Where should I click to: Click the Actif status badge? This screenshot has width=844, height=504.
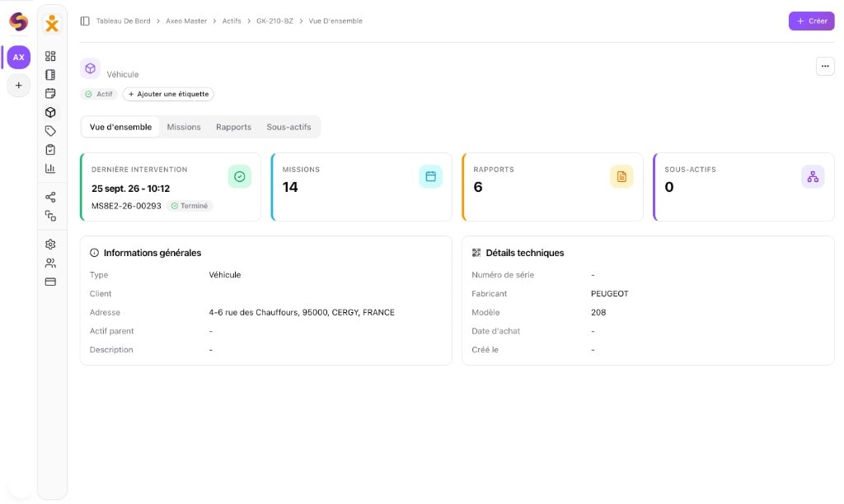point(99,94)
